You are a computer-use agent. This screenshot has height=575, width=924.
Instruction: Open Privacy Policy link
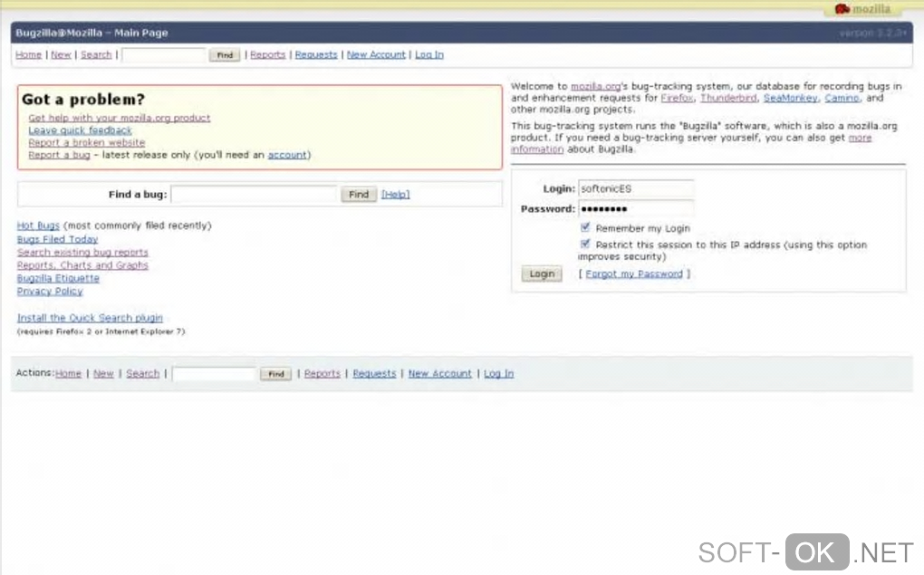tap(50, 291)
